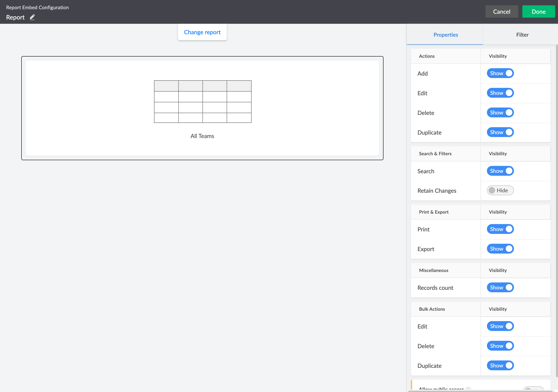This screenshot has height=392, width=558.
Task: Toggle the Search visibility switch
Action: [x=500, y=171]
